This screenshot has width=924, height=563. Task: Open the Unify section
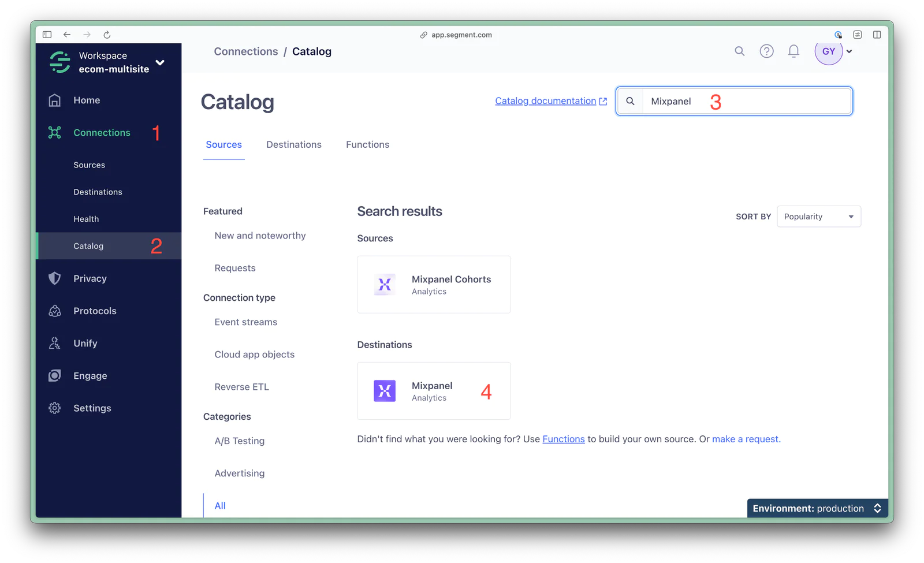pos(54,343)
